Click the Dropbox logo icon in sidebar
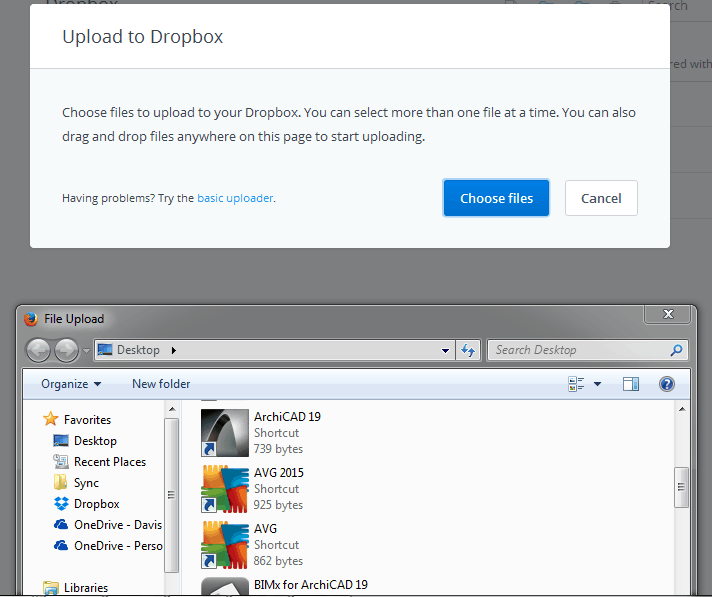 click(61, 503)
